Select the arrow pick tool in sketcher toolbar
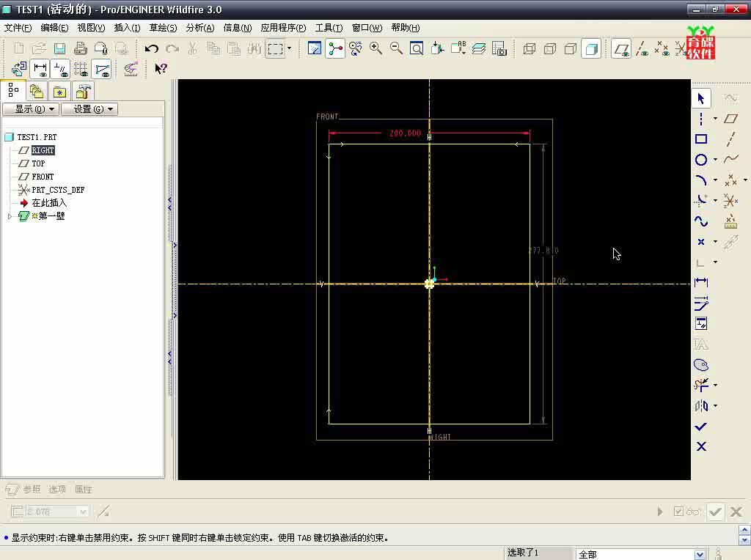The height and width of the screenshot is (560, 751). pyautogui.click(x=700, y=99)
